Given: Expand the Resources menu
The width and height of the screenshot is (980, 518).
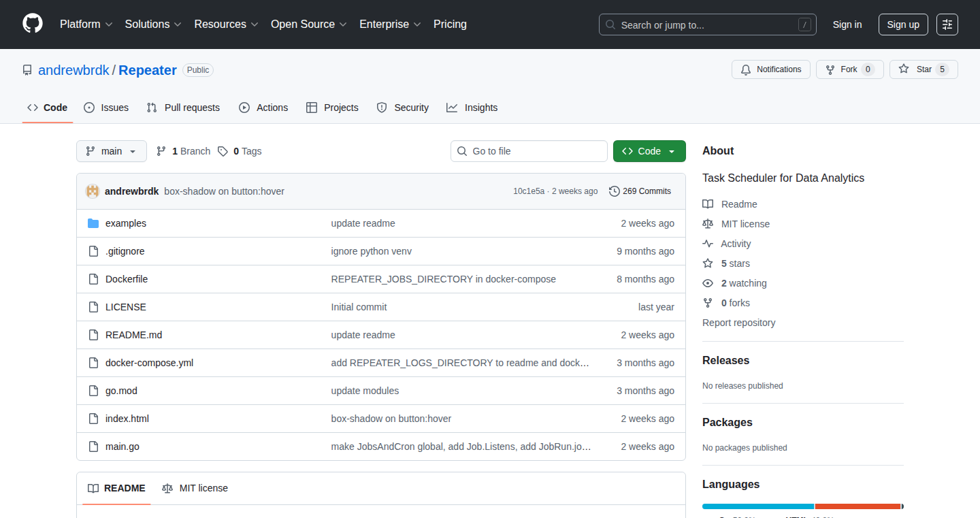Looking at the screenshot, I should 226,24.
